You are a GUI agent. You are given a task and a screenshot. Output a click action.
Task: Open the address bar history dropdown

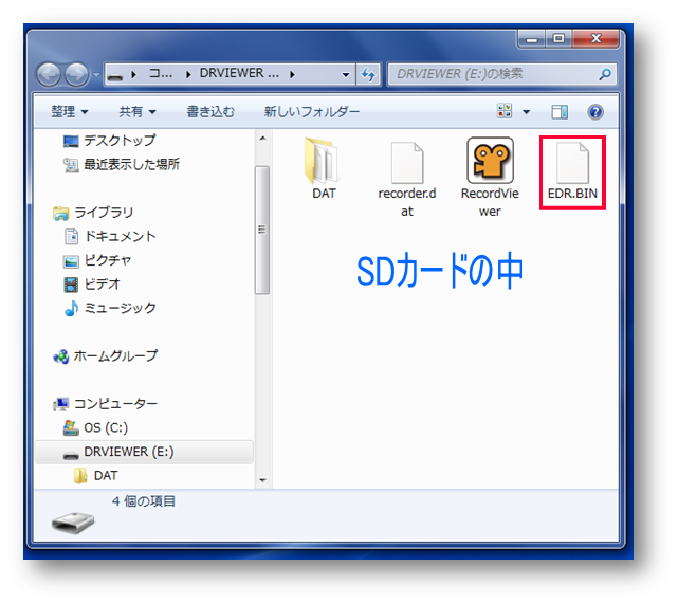[345, 74]
